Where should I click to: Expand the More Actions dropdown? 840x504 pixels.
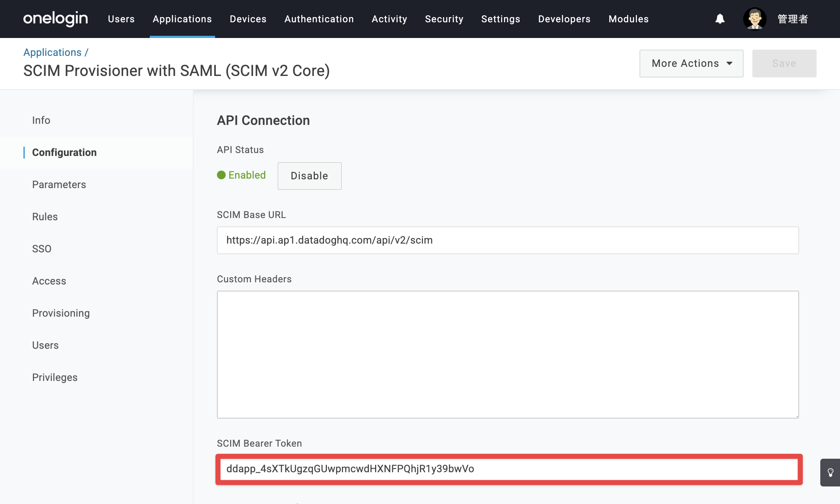point(691,64)
